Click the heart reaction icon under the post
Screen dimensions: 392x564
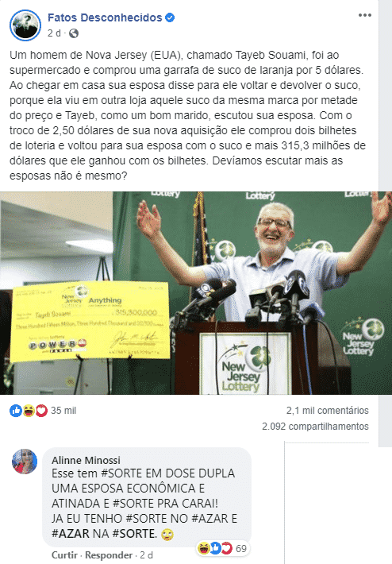pyautogui.click(x=41, y=411)
